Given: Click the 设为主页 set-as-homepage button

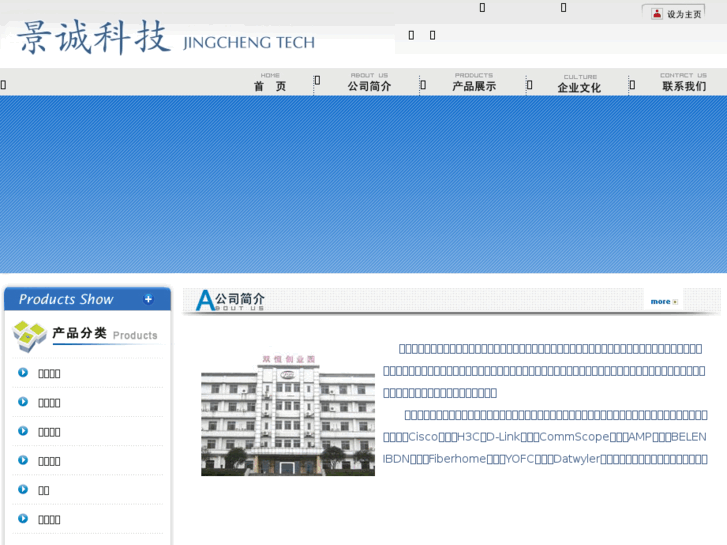Looking at the screenshot, I should point(683,14).
